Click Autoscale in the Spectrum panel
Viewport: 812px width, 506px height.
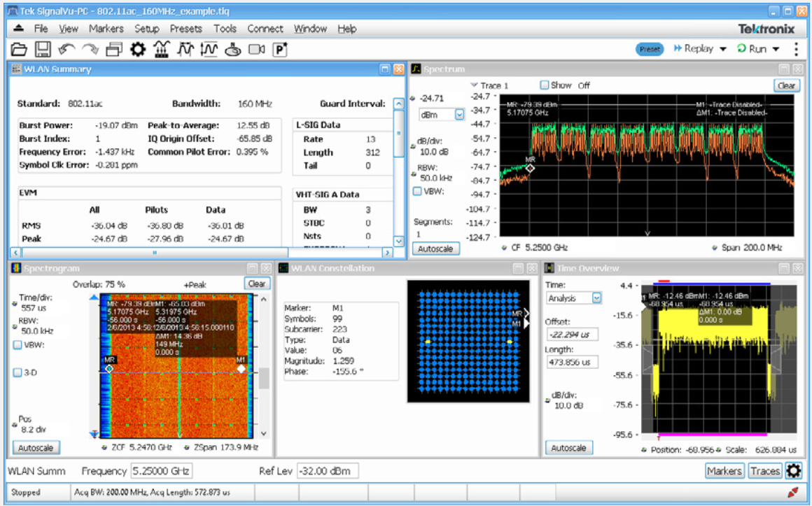[435, 248]
